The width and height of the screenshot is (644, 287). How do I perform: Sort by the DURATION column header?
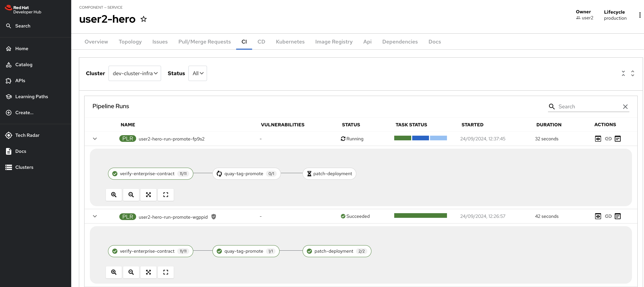click(549, 125)
